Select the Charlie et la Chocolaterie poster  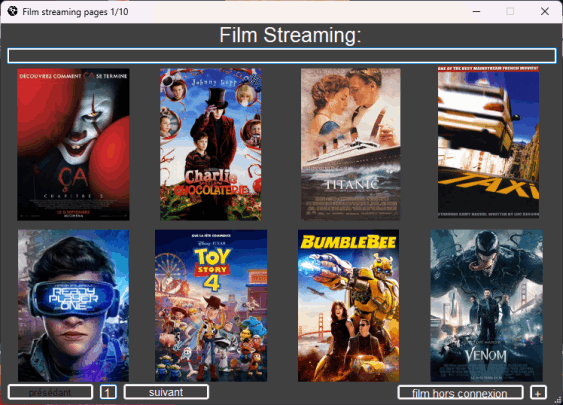pyautogui.click(x=211, y=144)
